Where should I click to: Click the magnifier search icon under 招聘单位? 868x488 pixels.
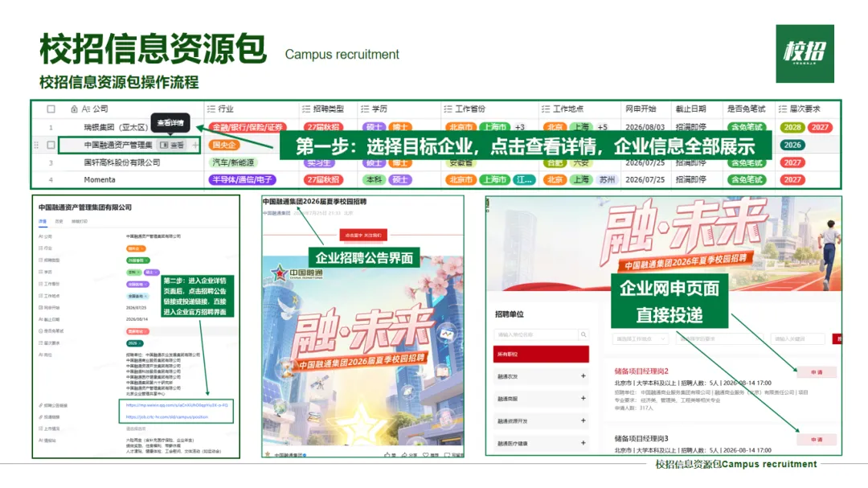pos(583,334)
